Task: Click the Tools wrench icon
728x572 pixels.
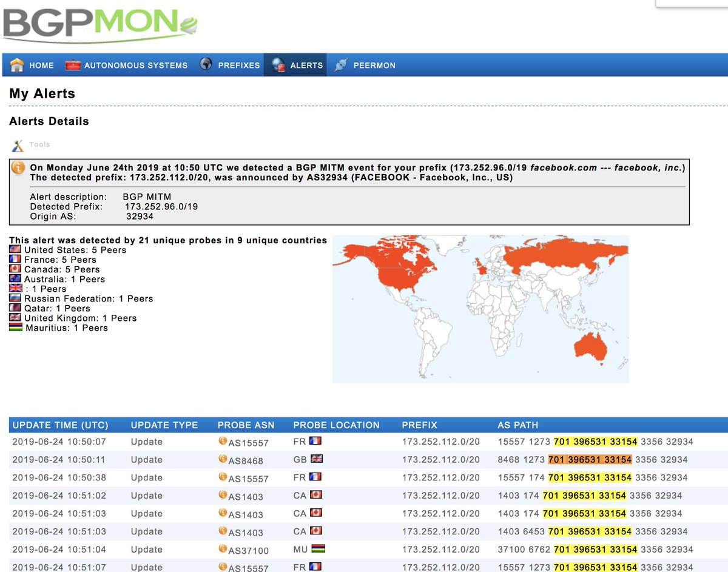Action: pyautogui.click(x=17, y=145)
